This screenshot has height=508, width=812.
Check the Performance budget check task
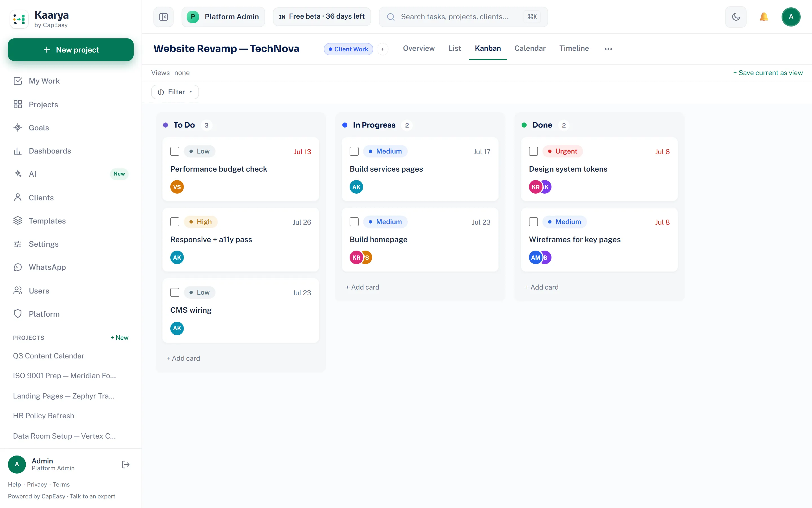click(x=175, y=151)
